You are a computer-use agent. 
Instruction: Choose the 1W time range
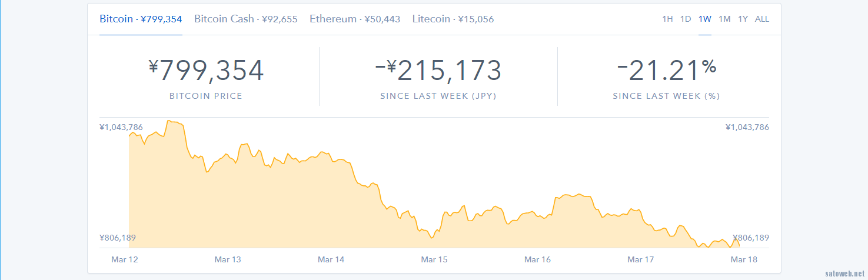tap(705, 19)
